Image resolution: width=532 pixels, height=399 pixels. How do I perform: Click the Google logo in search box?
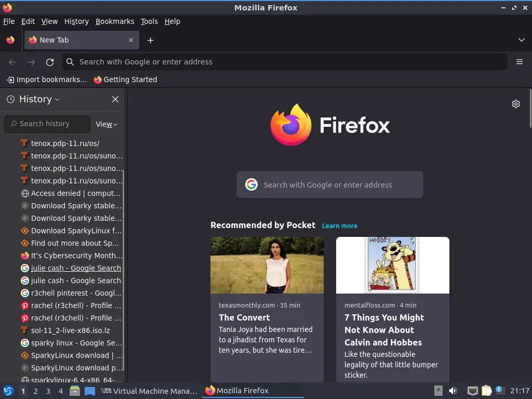pyautogui.click(x=251, y=184)
